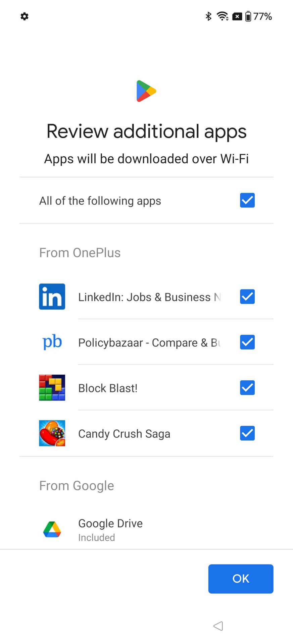The height and width of the screenshot is (644, 293).
Task: Deselect the Policybazaar checkbox
Action: [247, 342]
